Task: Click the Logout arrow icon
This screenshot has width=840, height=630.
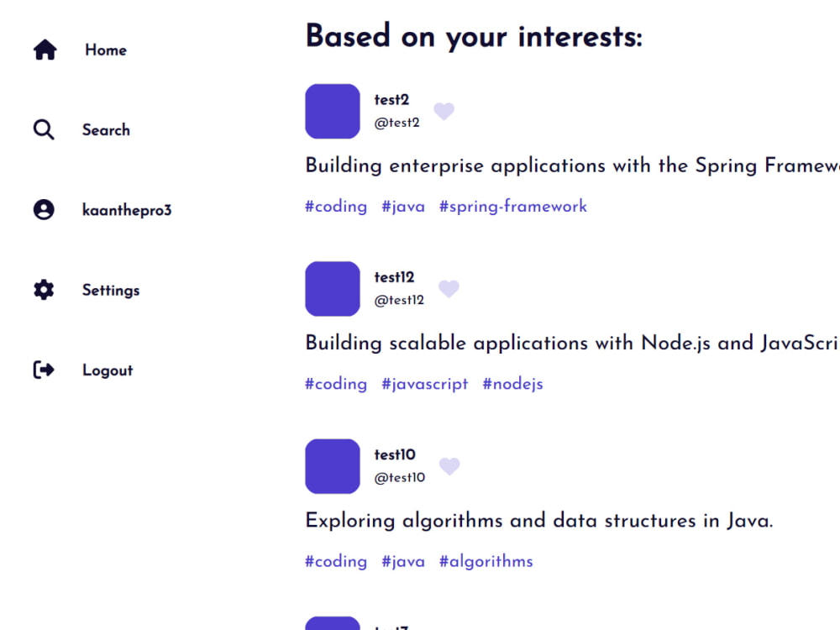Action: pyautogui.click(x=44, y=370)
